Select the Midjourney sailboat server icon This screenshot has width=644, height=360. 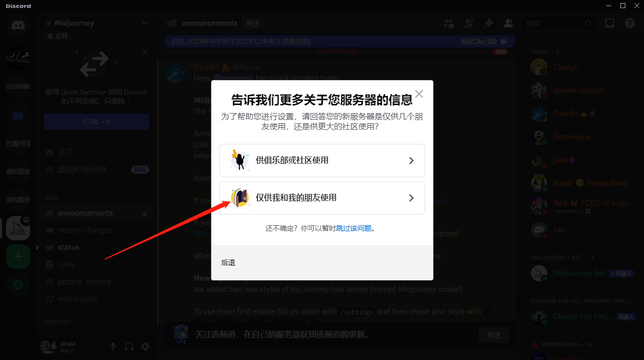point(18,229)
